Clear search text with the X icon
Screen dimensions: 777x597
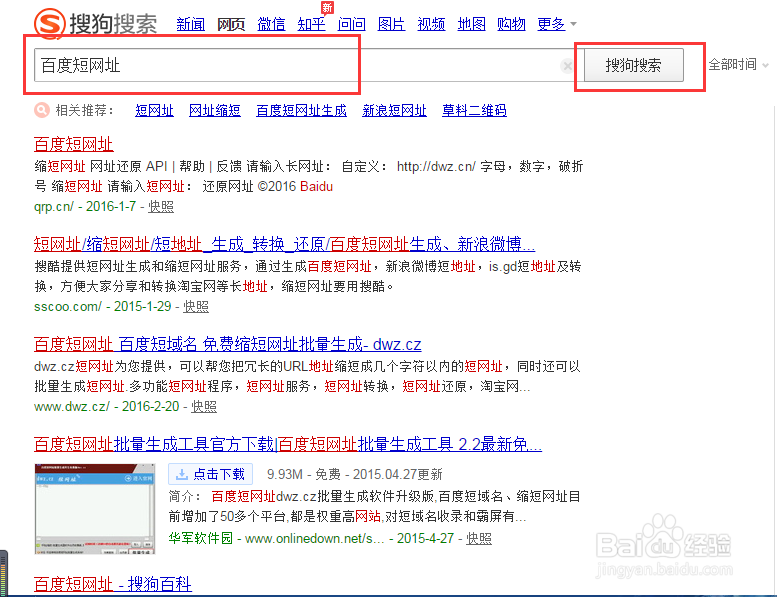[567, 65]
